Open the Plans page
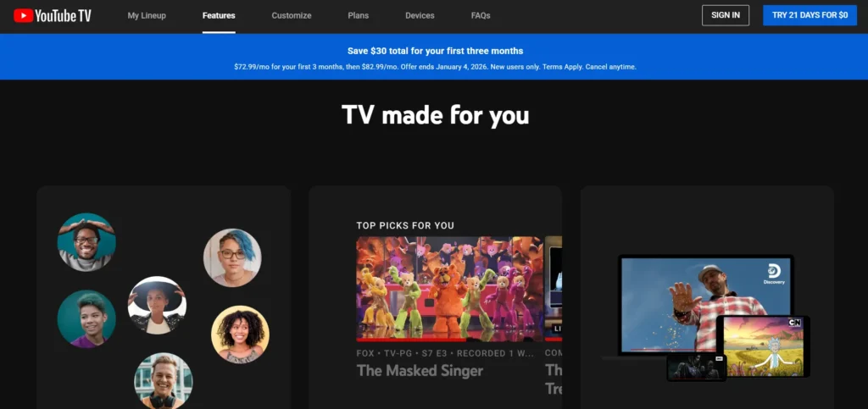 tap(358, 15)
